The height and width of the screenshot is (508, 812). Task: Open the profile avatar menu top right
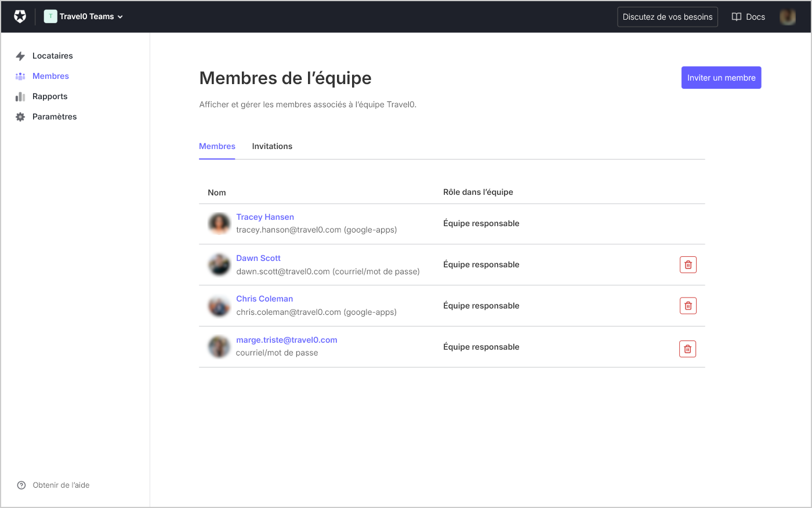tap(787, 17)
